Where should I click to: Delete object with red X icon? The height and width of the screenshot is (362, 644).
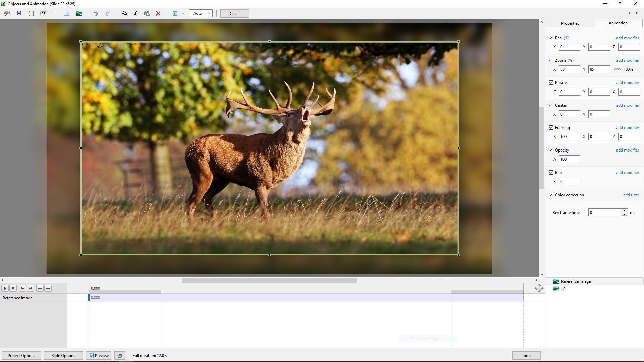158,13
